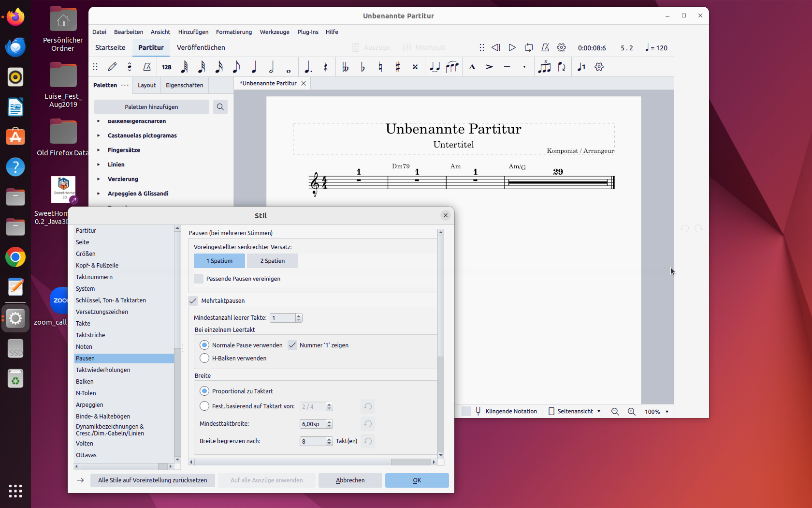Flip the note direction
This screenshot has height=508, width=812.
coord(562,67)
